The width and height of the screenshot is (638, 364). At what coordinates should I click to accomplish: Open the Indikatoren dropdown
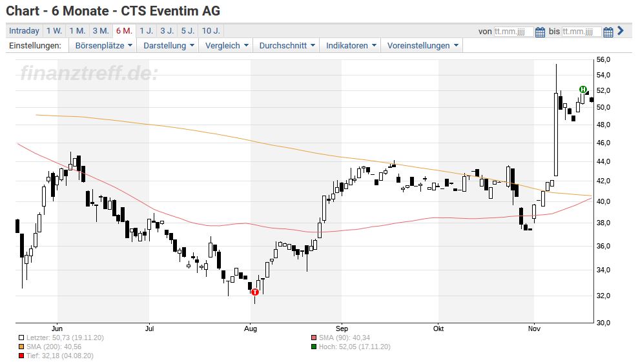[351, 46]
